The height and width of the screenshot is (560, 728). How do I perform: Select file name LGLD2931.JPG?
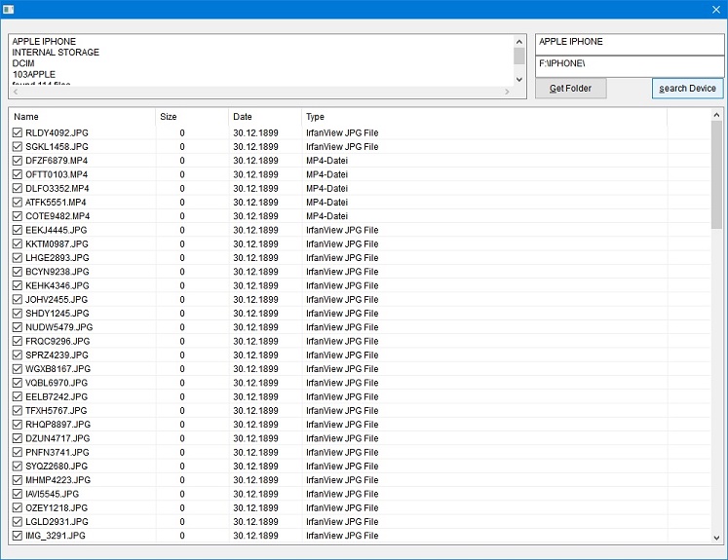pos(57,521)
